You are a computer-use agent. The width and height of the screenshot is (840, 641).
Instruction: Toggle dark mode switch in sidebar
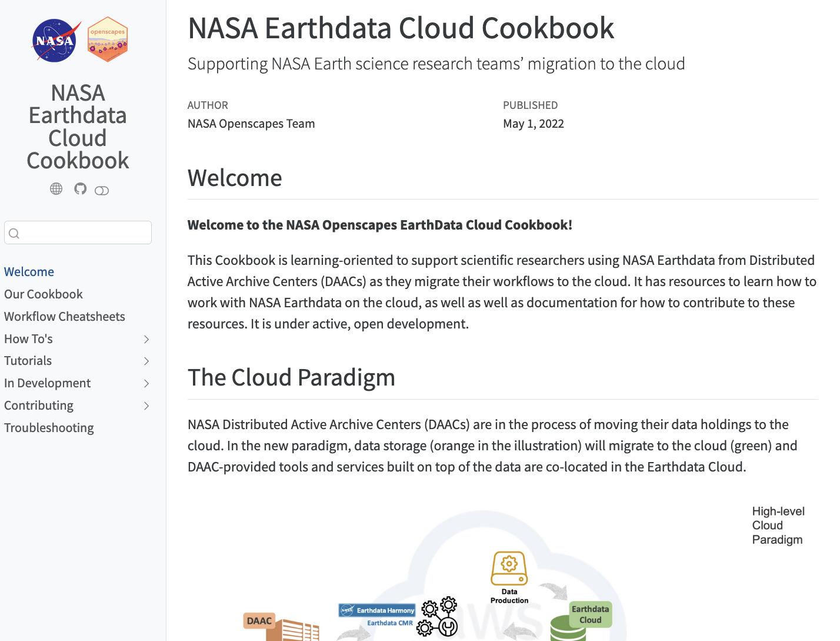(102, 190)
